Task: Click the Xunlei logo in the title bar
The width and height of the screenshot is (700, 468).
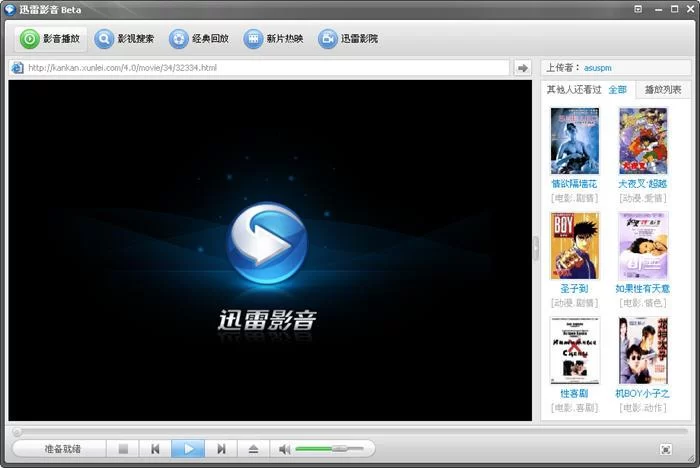Action: point(10,9)
